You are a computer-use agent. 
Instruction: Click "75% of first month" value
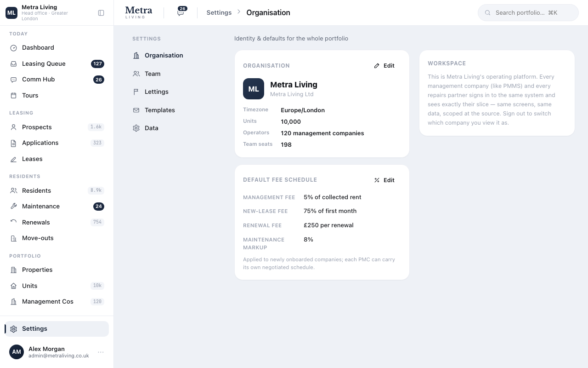click(330, 211)
